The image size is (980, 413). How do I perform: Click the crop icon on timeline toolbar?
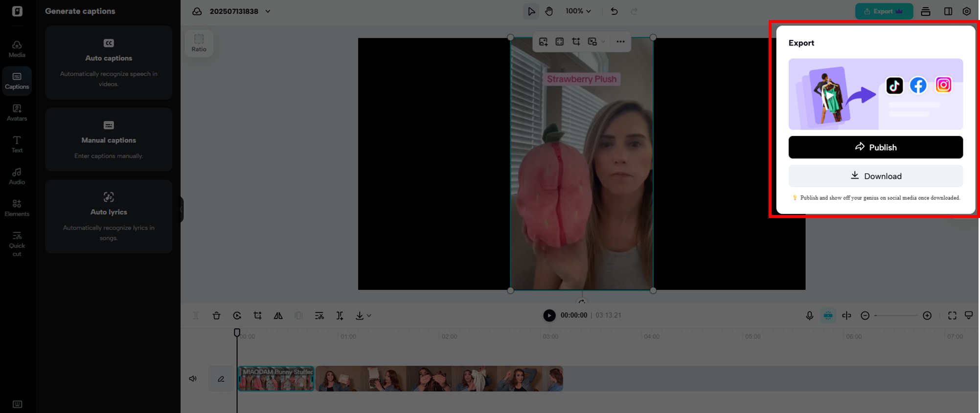257,316
